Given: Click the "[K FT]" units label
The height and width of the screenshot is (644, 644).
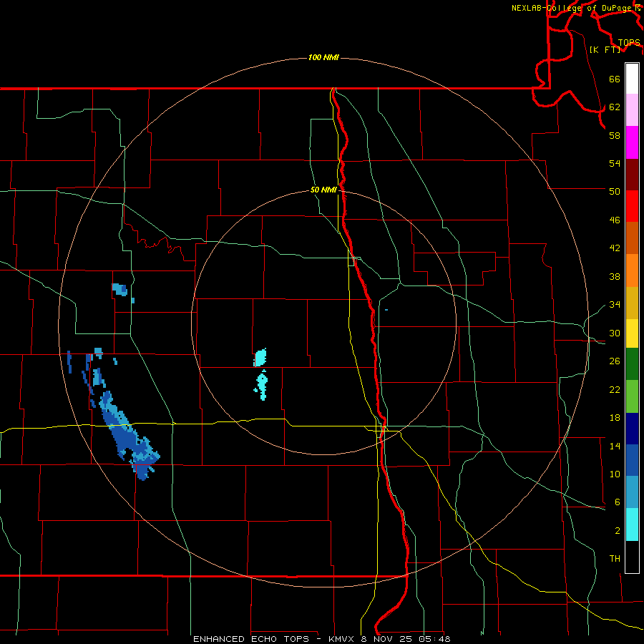Looking at the screenshot, I should tap(605, 49).
